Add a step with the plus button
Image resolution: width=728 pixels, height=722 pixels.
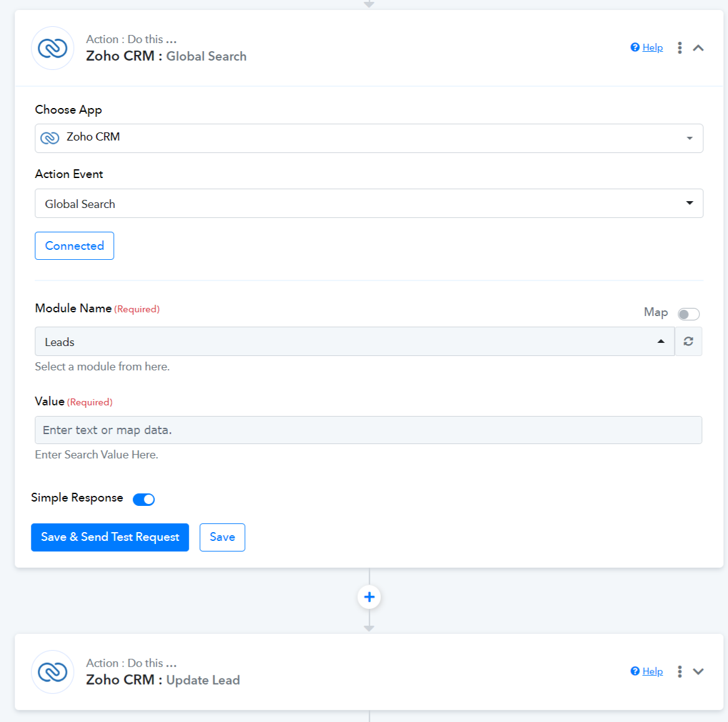pyautogui.click(x=369, y=597)
